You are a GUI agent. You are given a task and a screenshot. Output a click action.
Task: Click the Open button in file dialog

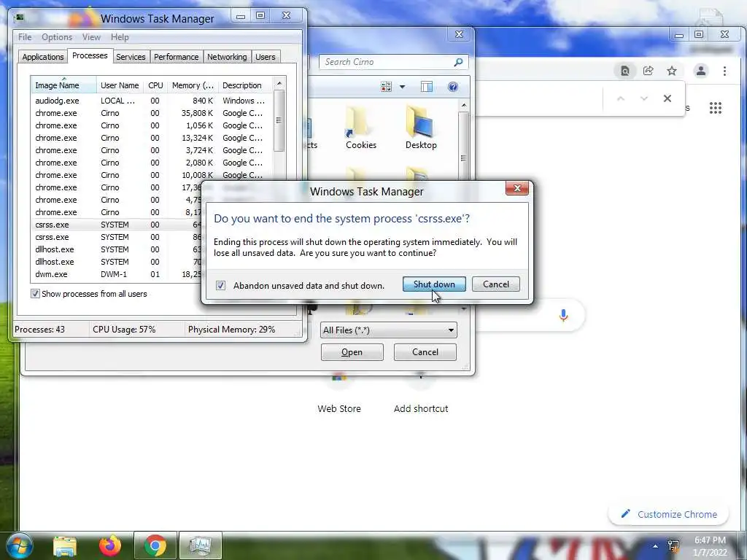352,352
